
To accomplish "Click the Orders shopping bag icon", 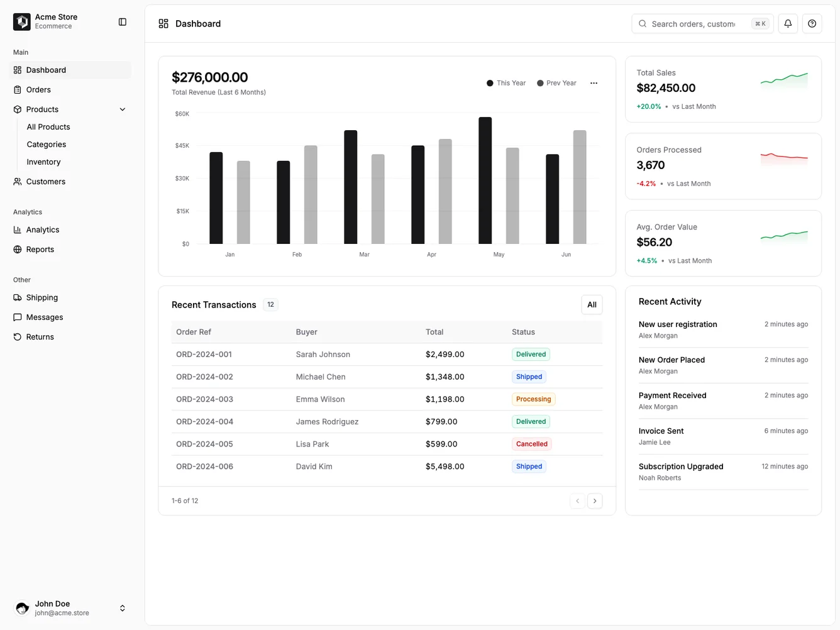I will click(x=17, y=89).
